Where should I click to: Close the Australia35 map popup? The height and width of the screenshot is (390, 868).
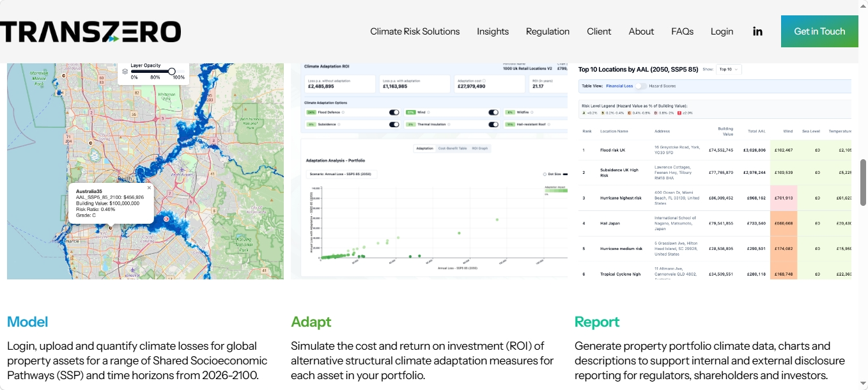149,188
